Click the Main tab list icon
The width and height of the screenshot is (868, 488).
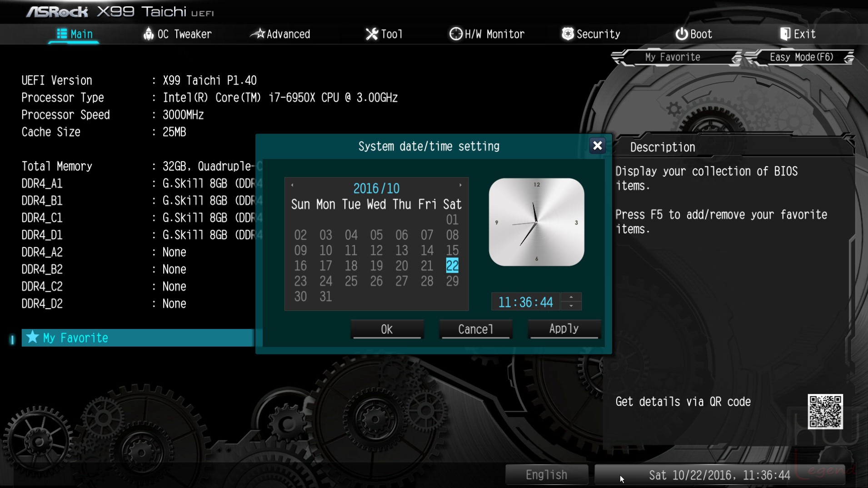pos(62,34)
